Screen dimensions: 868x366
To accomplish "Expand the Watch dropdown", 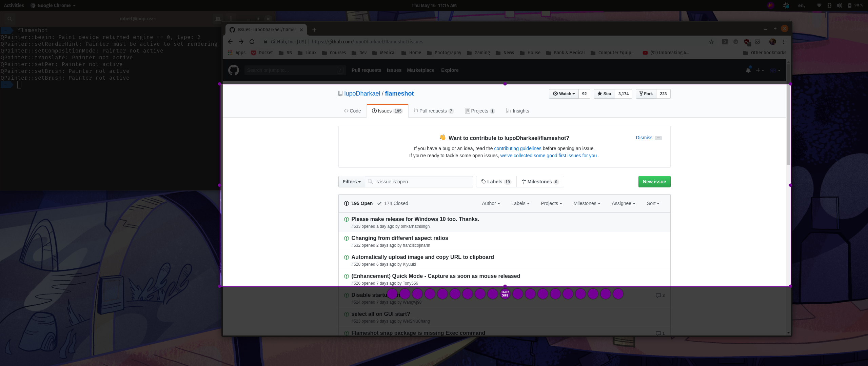I will point(564,94).
